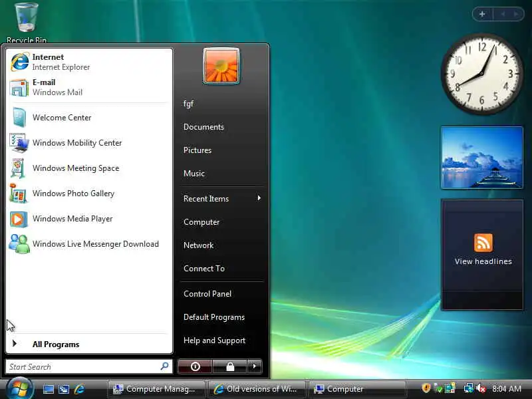The image size is (532, 399).
Task: Click View headlines in feed gadget
Action: tap(483, 261)
